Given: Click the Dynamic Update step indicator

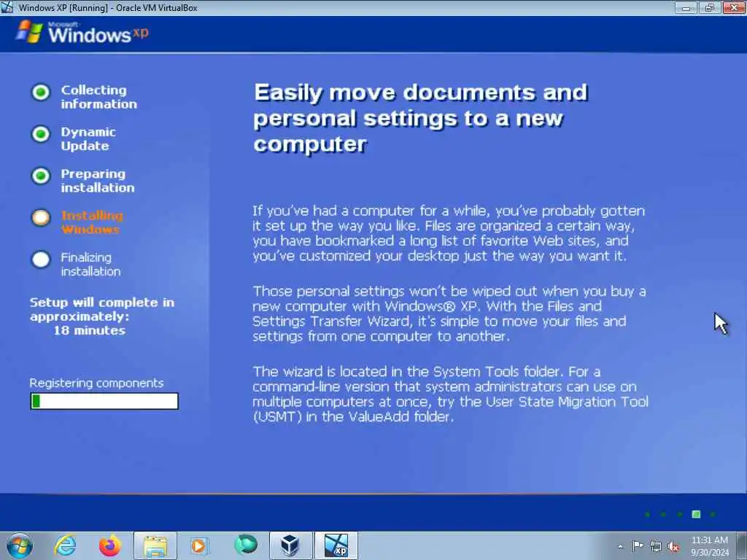Looking at the screenshot, I should (x=41, y=134).
